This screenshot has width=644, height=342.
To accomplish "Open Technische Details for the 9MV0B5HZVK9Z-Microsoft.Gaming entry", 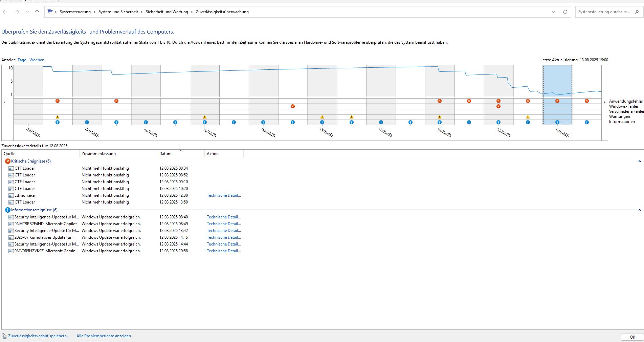I will [224, 251].
